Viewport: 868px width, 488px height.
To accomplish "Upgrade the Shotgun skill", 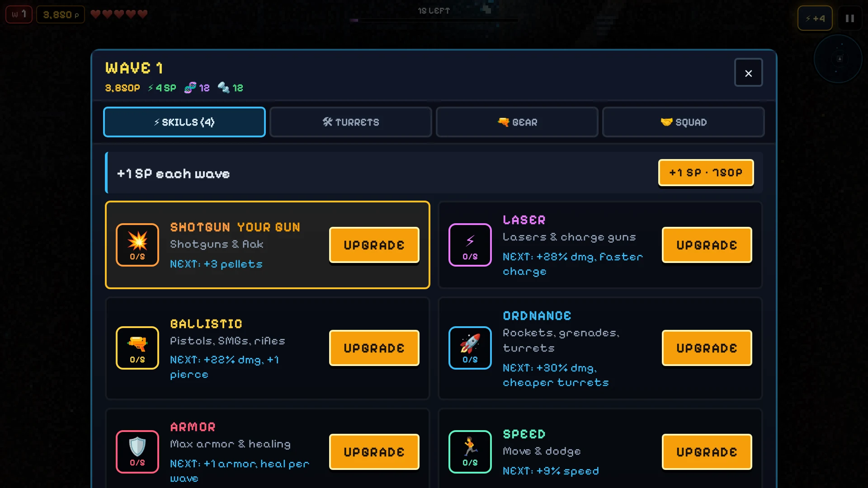I will point(374,245).
